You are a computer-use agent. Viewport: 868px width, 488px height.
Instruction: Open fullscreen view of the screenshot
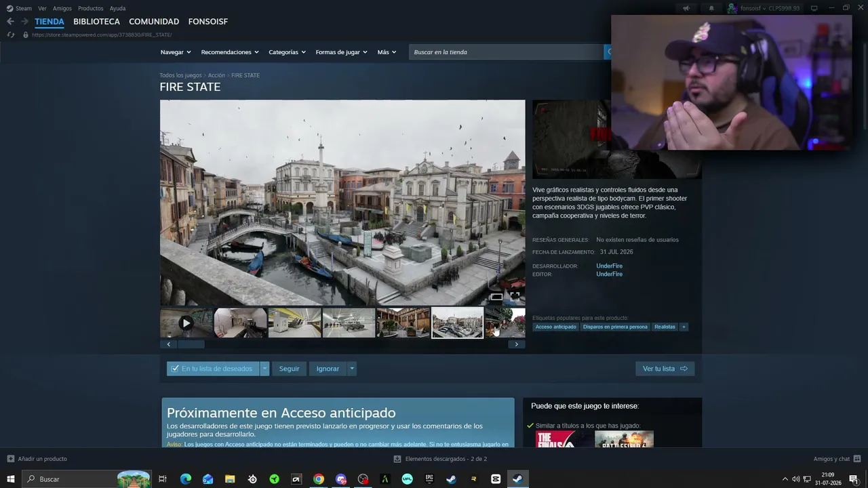515,296
